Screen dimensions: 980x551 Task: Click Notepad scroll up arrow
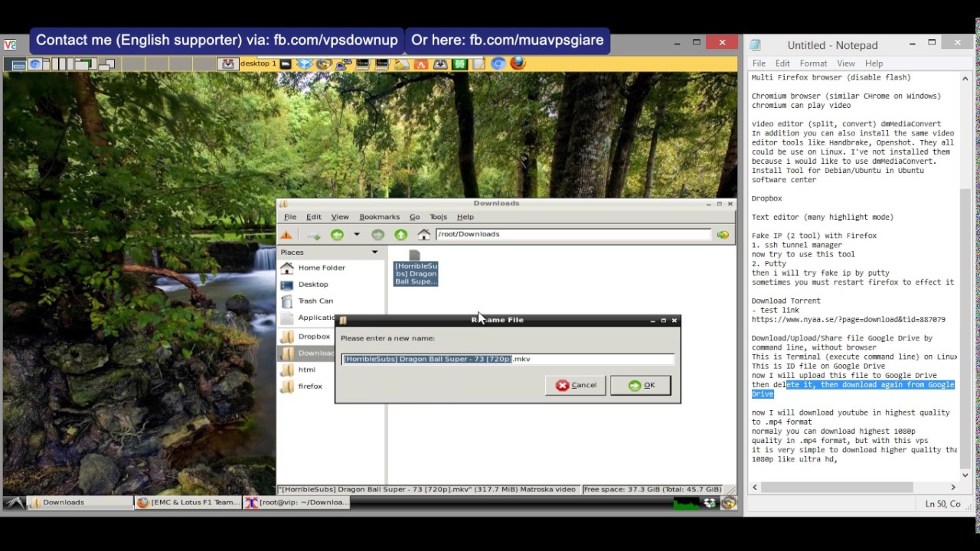[x=965, y=79]
